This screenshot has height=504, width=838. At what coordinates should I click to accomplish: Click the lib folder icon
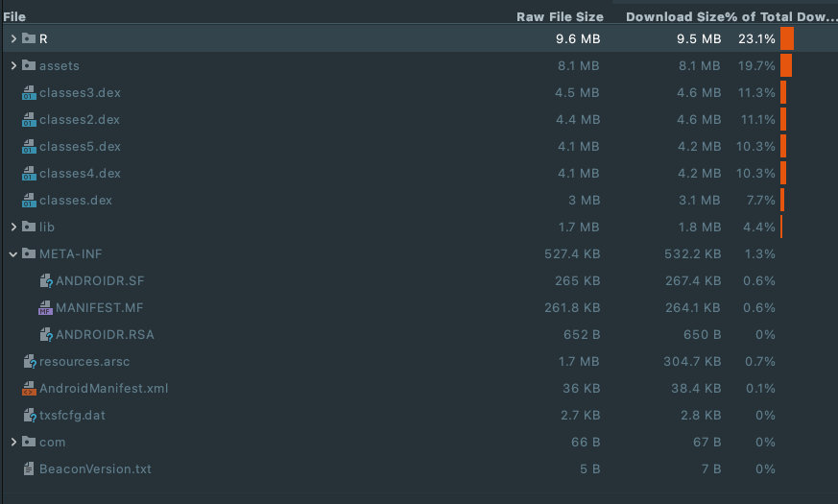click(29, 227)
